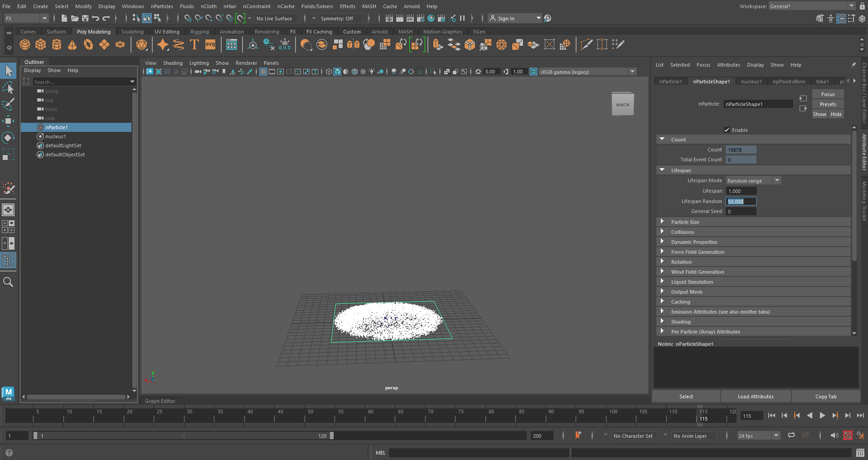Open the Lifespan Mode dropdown
Image resolution: width=868 pixels, height=460 pixels.
[776, 180]
